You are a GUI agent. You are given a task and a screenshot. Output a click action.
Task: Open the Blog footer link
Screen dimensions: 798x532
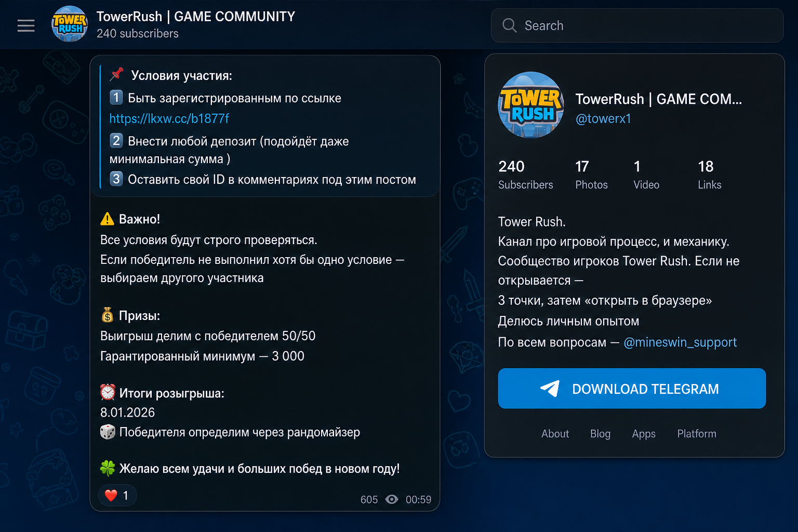pos(600,434)
